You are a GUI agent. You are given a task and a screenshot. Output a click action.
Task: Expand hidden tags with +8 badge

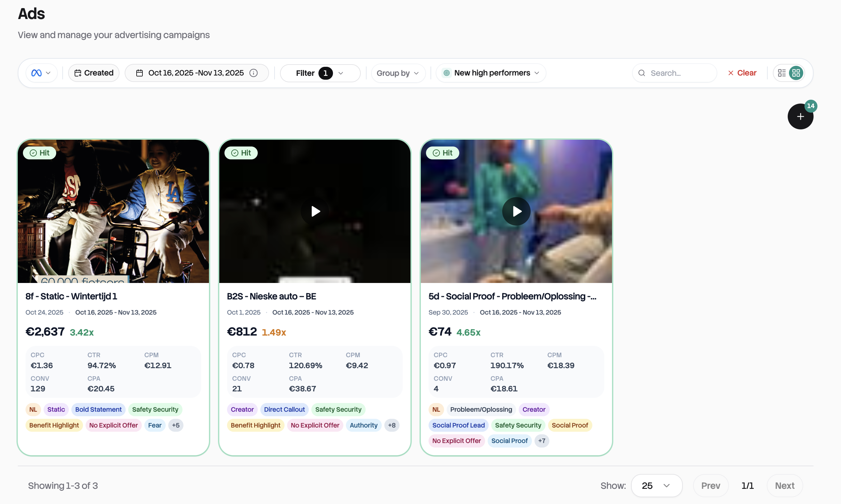(x=392, y=425)
